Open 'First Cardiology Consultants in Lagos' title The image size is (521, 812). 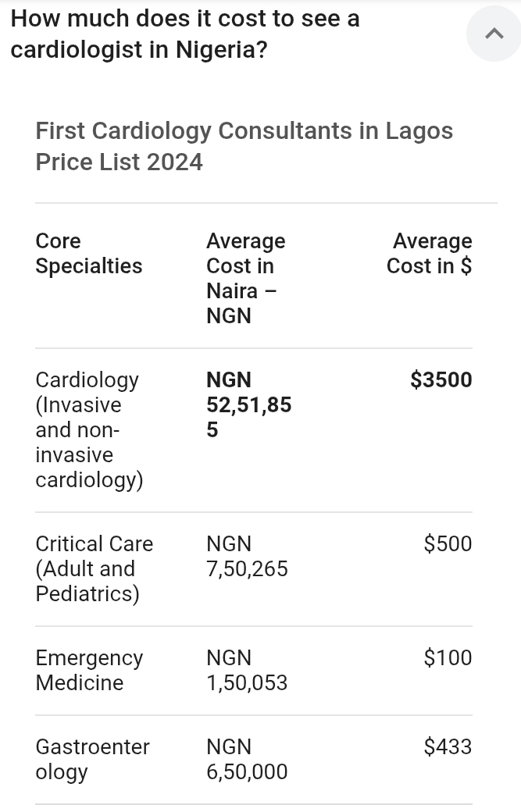click(x=244, y=131)
